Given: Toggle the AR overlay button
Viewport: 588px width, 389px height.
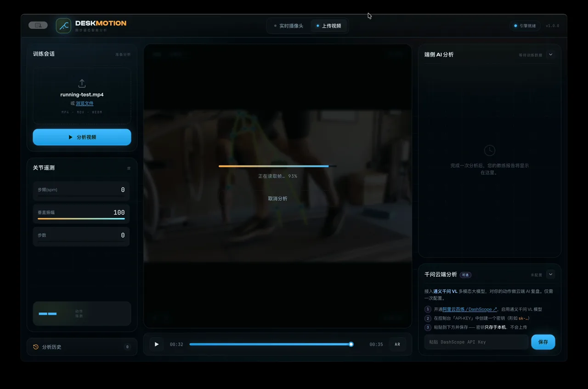Looking at the screenshot, I should [x=397, y=344].
